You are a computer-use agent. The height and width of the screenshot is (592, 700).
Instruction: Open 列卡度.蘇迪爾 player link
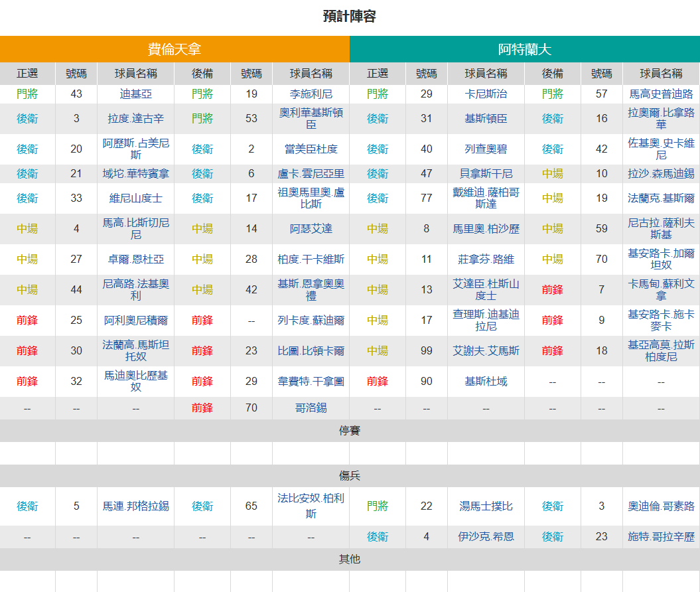(311, 321)
